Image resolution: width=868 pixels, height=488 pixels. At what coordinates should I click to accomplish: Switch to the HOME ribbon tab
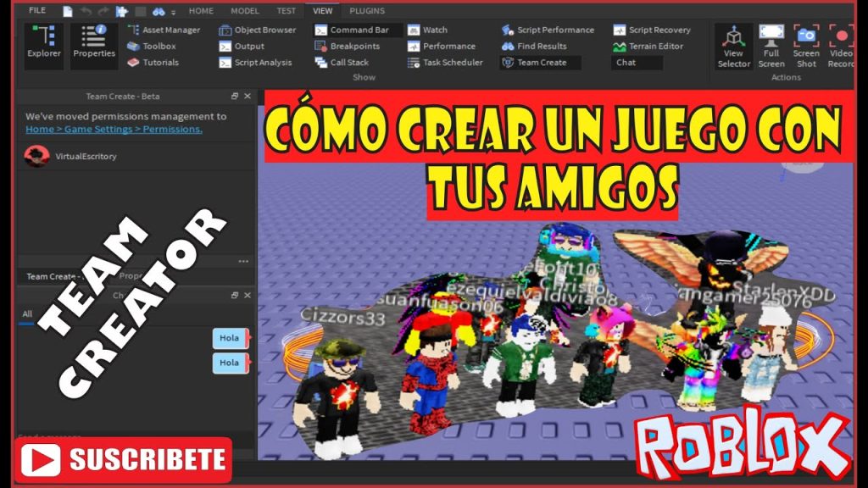[x=200, y=11]
